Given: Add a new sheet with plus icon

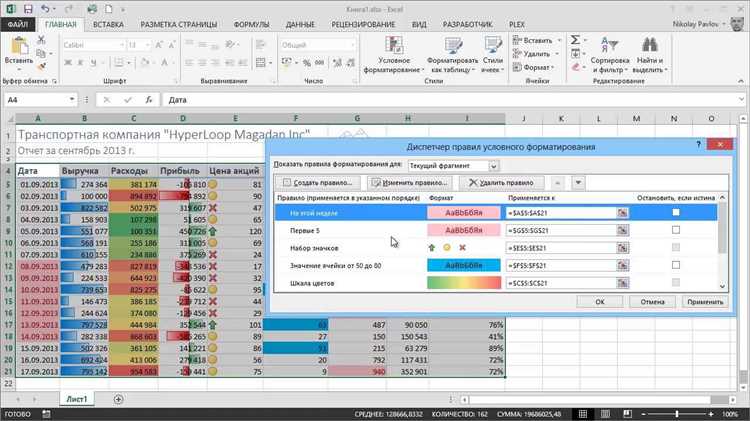Looking at the screenshot, I should [x=118, y=399].
